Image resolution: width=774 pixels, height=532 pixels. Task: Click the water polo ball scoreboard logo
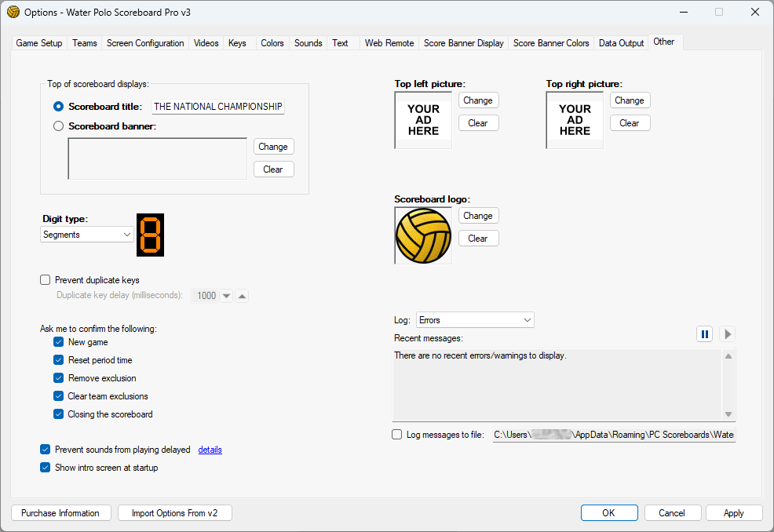point(423,236)
